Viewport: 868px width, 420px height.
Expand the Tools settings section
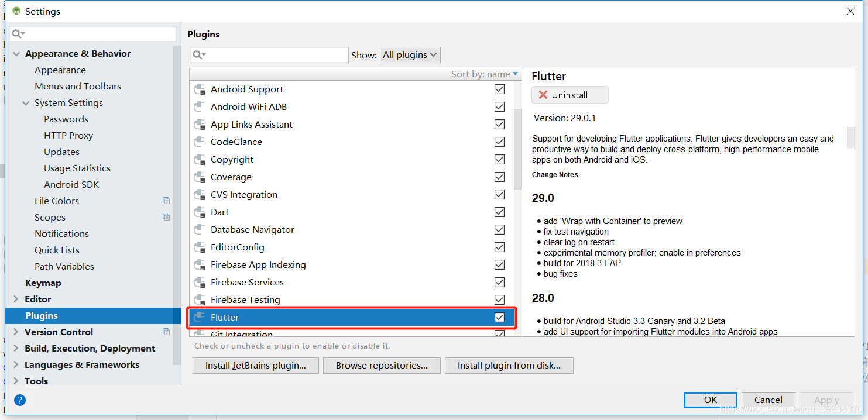coord(16,381)
